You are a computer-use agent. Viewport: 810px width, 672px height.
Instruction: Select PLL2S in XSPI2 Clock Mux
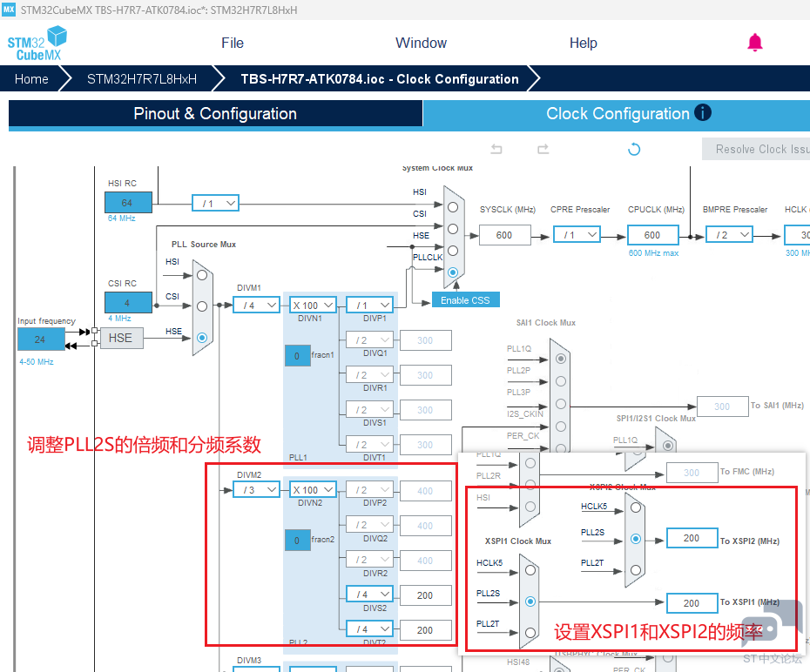coord(636,538)
